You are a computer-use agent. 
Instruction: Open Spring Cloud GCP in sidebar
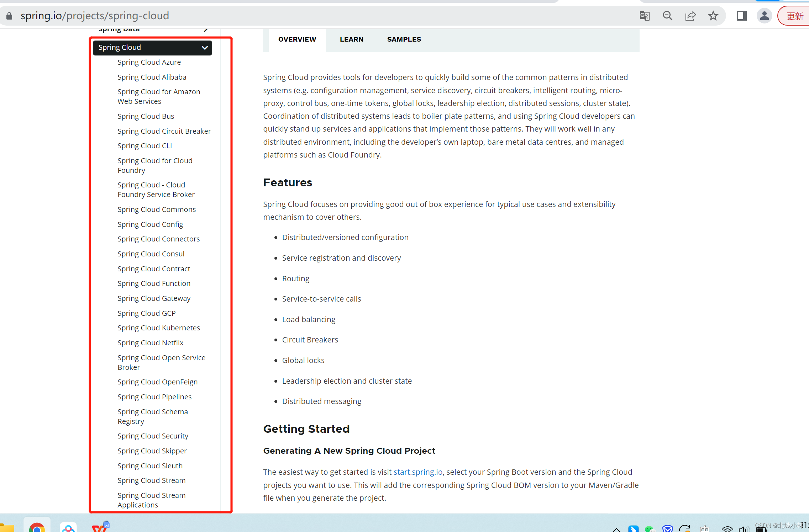(x=147, y=313)
